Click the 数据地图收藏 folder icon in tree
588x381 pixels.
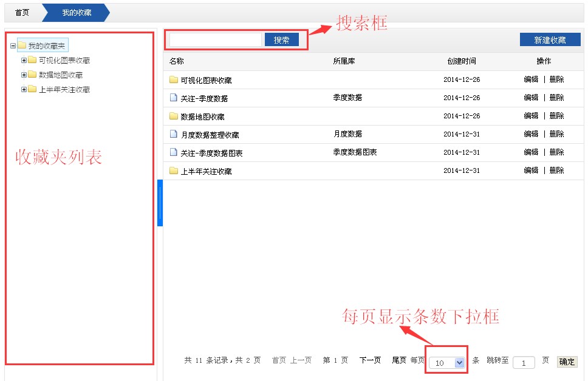coord(32,75)
